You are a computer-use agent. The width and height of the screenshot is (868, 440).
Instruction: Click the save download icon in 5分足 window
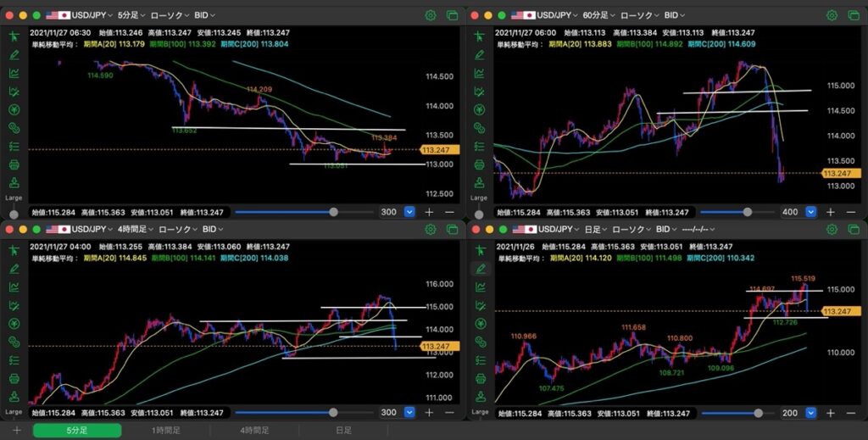click(14, 182)
